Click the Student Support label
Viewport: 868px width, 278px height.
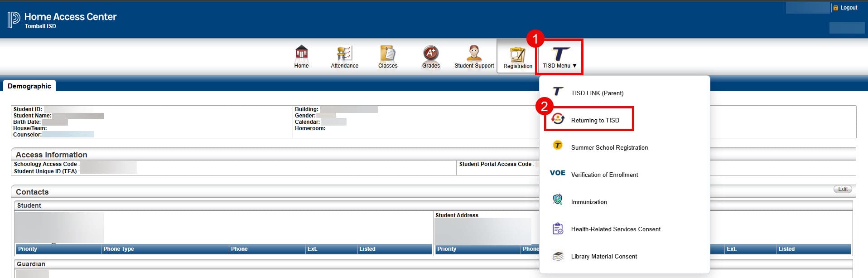point(474,66)
